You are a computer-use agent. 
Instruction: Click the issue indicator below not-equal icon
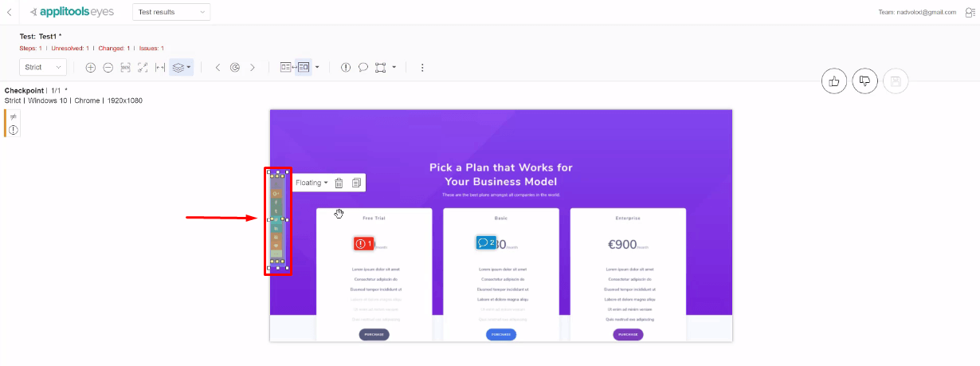[x=14, y=130]
